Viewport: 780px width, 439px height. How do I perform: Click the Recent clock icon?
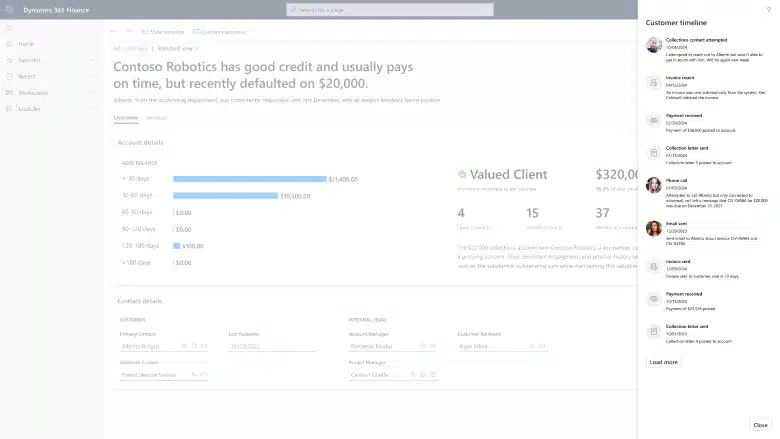pyautogui.click(x=9, y=77)
